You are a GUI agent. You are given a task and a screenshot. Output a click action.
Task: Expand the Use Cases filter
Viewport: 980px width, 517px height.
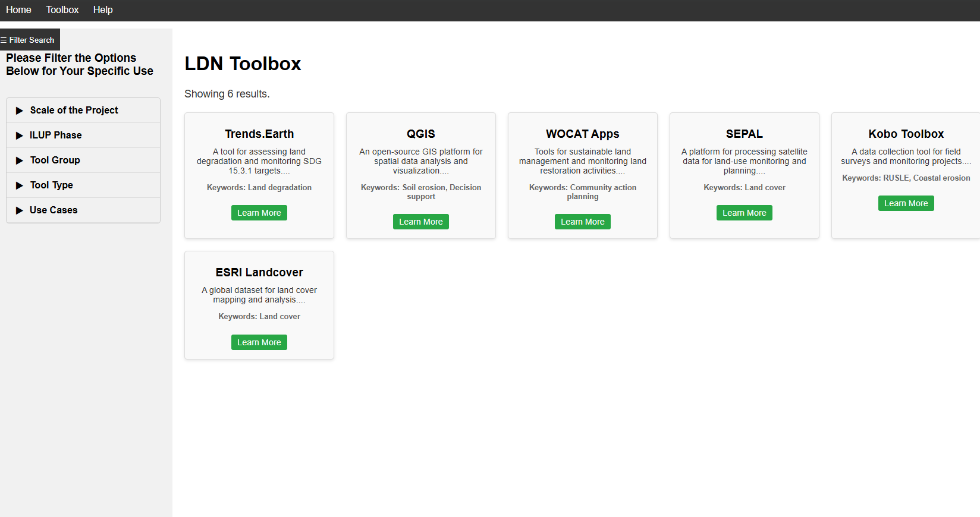click(x=83, y=210)
